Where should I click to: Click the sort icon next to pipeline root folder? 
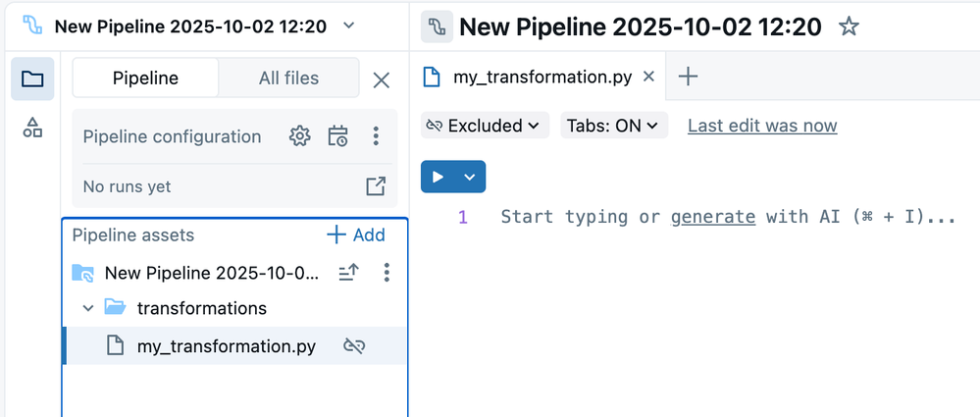tap(349, 272)
